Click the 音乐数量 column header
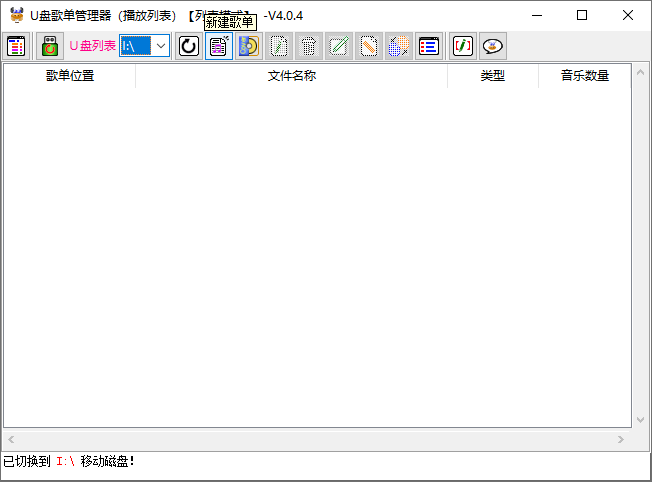Viewport: 652px width, 482px height. pos(584,76)
